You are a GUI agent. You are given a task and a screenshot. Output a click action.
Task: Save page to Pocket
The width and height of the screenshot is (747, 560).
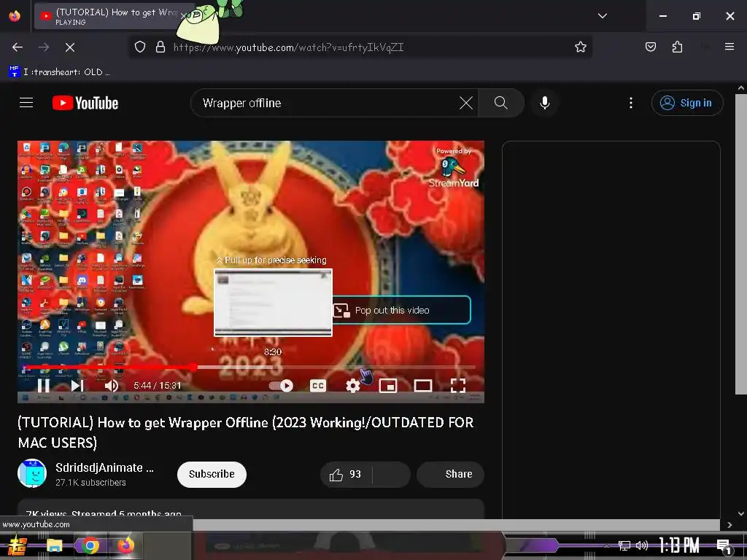pyautogui.click(x=650, y=47)
